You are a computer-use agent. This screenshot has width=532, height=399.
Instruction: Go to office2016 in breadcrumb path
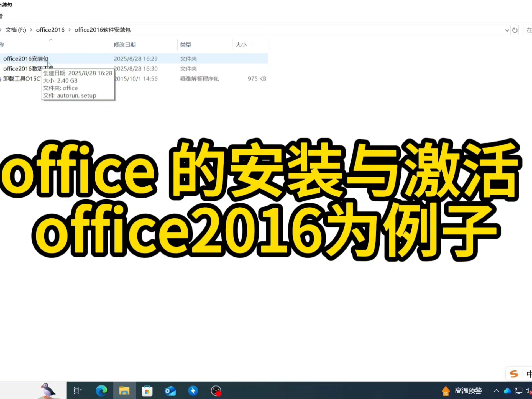tap(50, 30)
